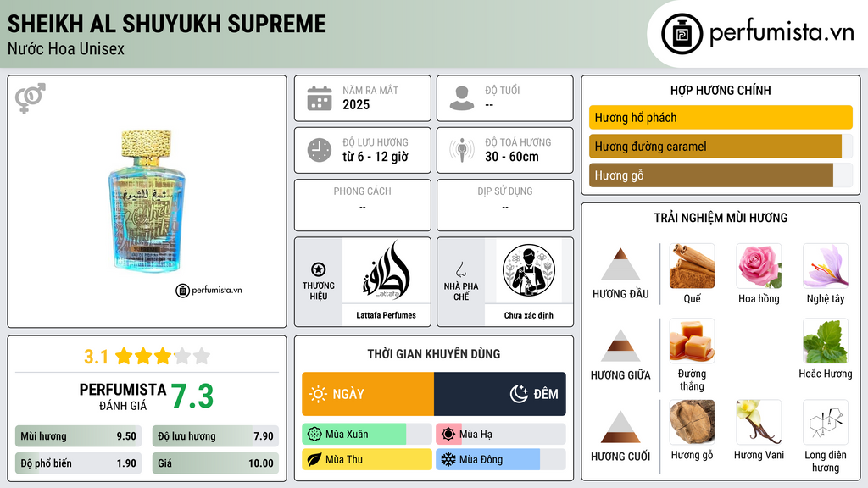Click the 3.1 star rating
The height and width of the screenshot is (488, 868).
click(147, 357)
